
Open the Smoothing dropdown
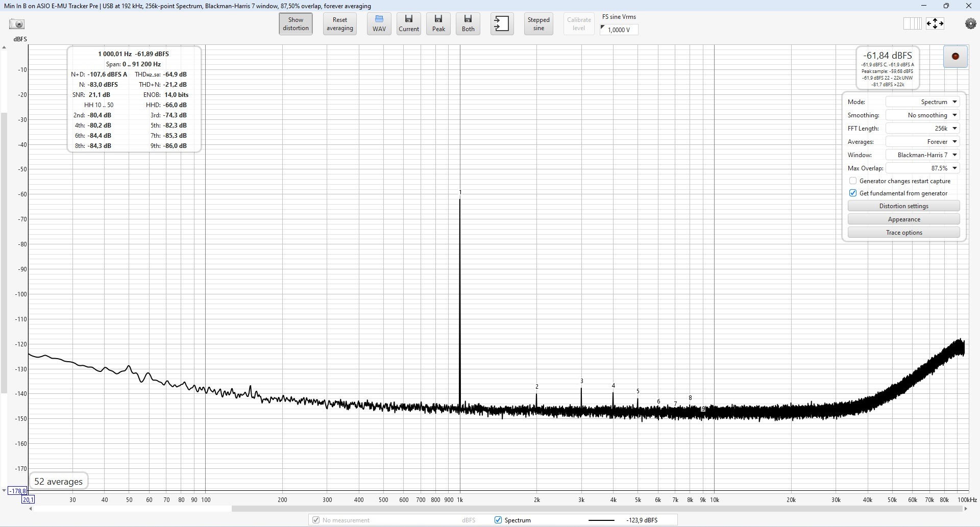pos(923,115)
